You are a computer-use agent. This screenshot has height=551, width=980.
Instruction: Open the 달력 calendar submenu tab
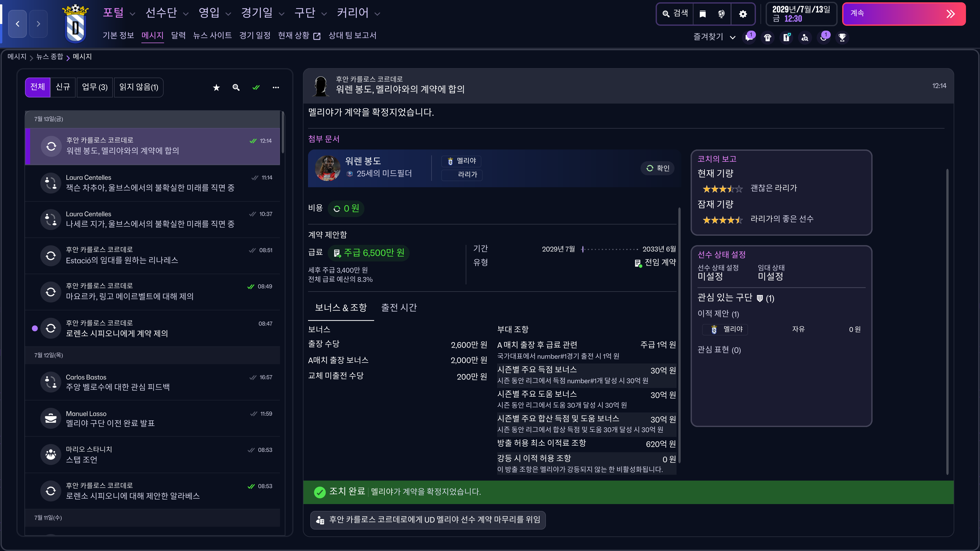pos(178,35)
